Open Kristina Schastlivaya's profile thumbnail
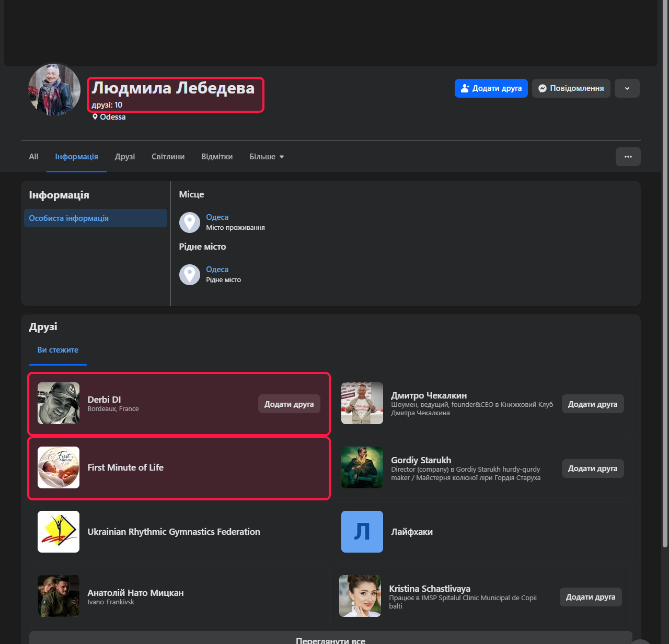 [360, 596]
